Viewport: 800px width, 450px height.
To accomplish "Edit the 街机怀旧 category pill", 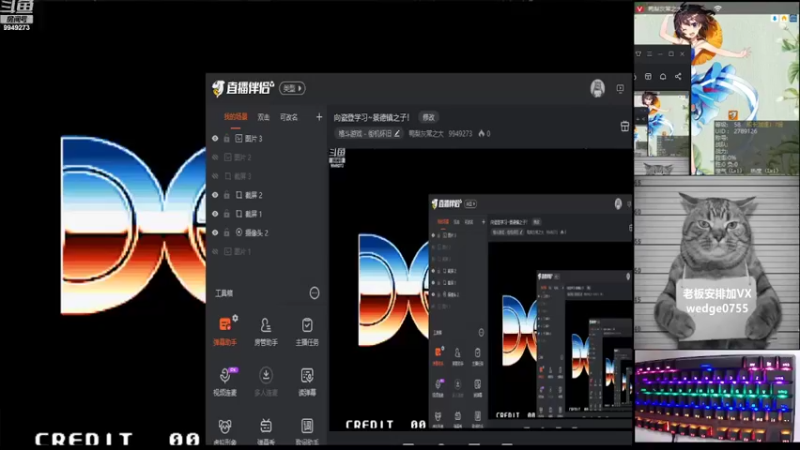I will click(x=369, y=134).
